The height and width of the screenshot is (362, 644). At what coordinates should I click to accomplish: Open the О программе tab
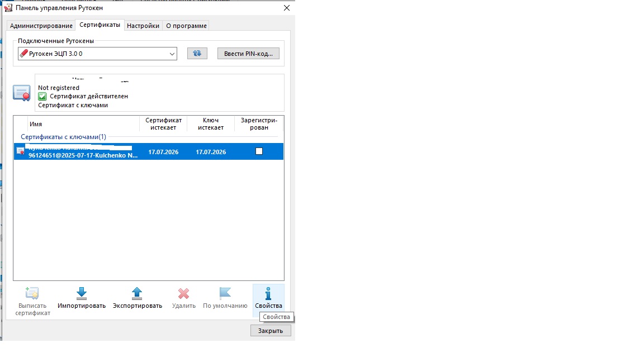[x=186, y=26]
